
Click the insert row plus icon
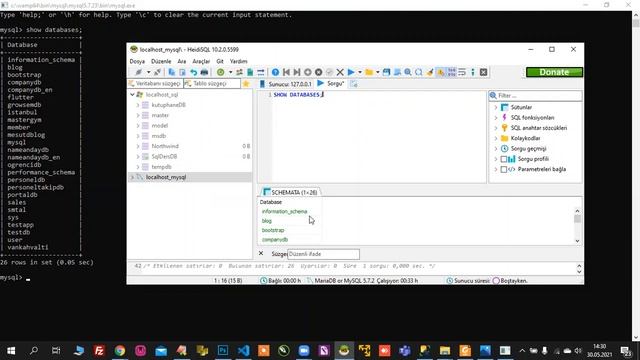[308, 72]
